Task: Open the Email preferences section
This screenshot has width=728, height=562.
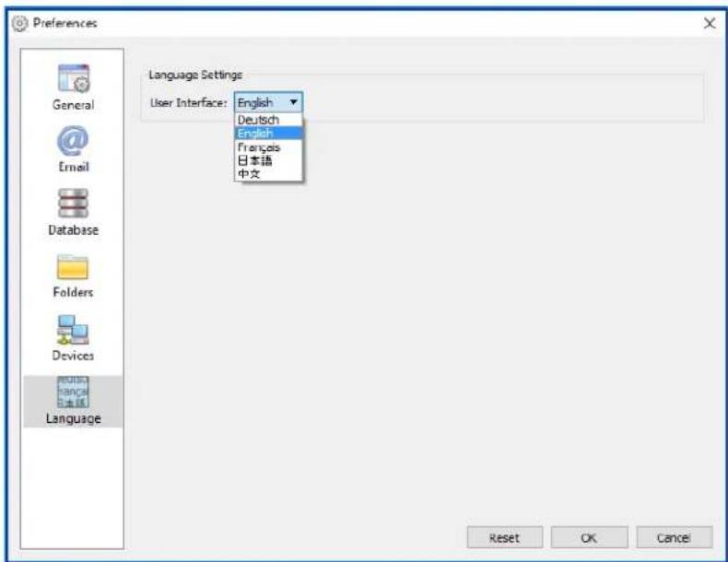Action: point(73,149)
